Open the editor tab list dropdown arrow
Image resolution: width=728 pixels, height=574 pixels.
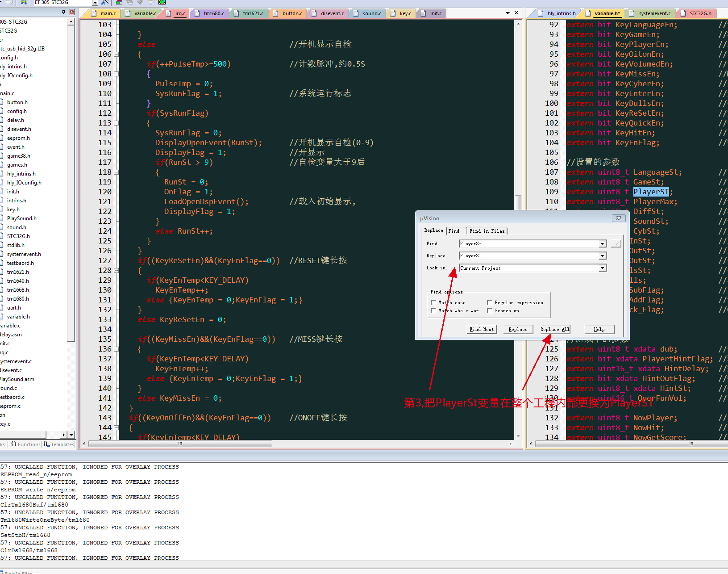click(508, 13)
